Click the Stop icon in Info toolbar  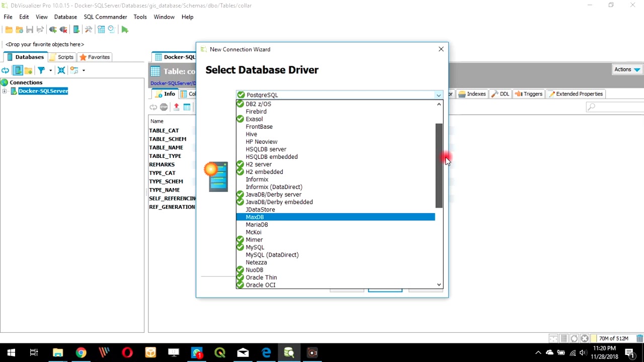pos(164,107)
